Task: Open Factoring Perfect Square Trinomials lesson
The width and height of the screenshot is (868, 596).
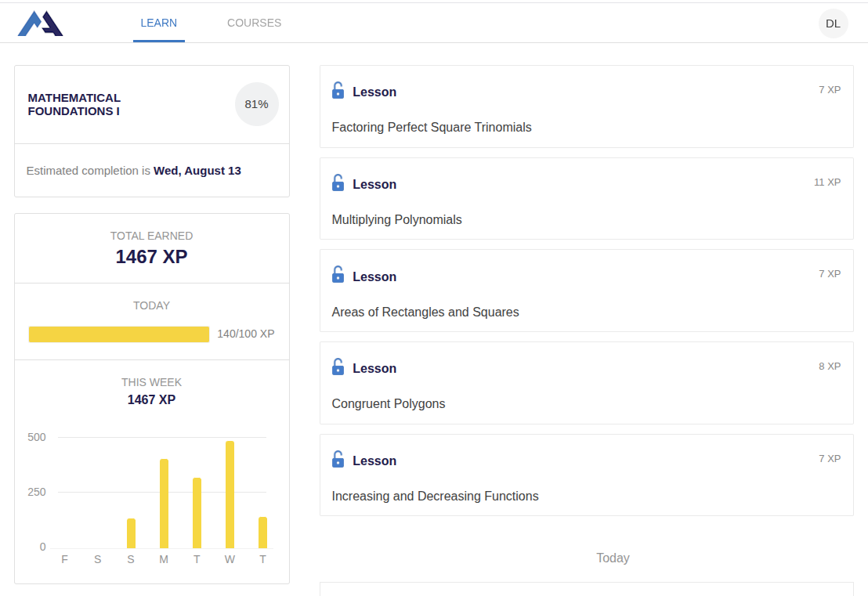Action: 432,127
